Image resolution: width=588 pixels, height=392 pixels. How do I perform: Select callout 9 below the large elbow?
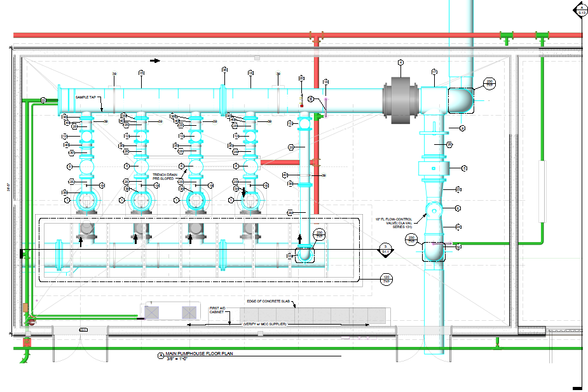[462, 128]
